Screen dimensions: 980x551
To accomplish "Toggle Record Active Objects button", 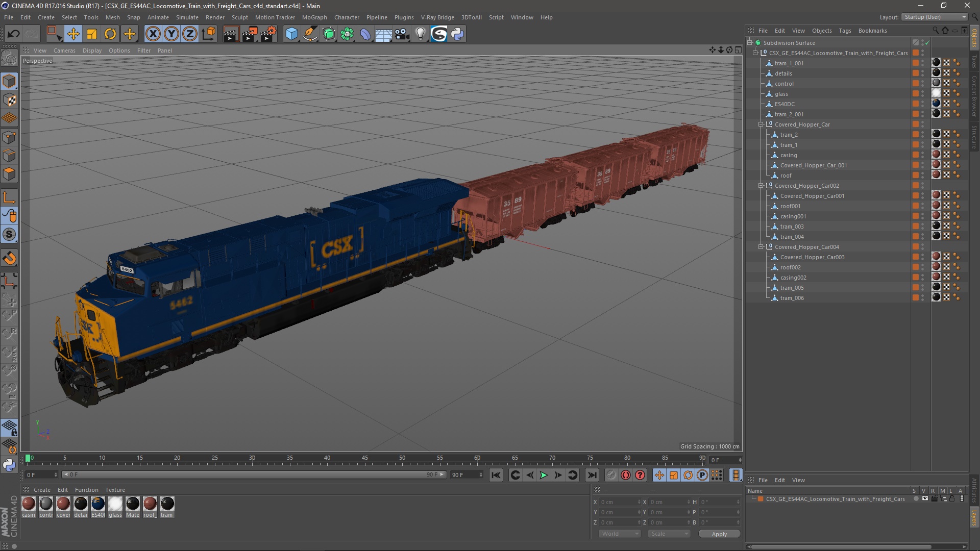I will pos(611,475).
